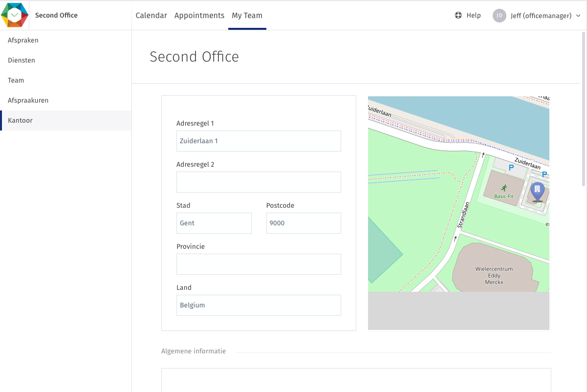Click the colorful hexagon app logo

pos(15,15)
